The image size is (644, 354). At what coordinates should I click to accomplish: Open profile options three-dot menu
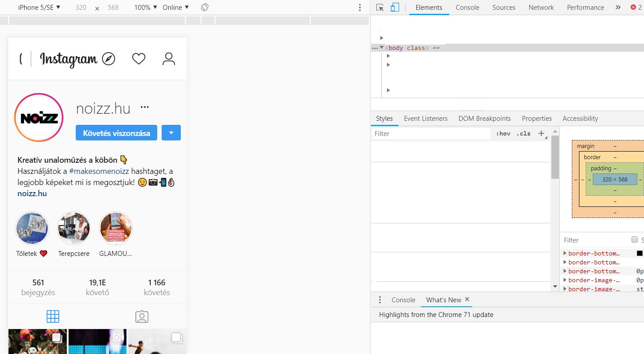145,107
